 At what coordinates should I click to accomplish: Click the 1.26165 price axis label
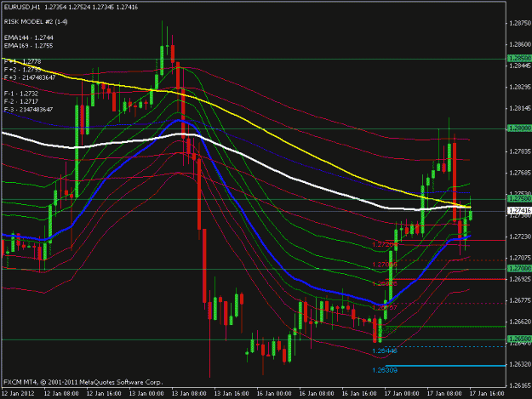[520, 385]
